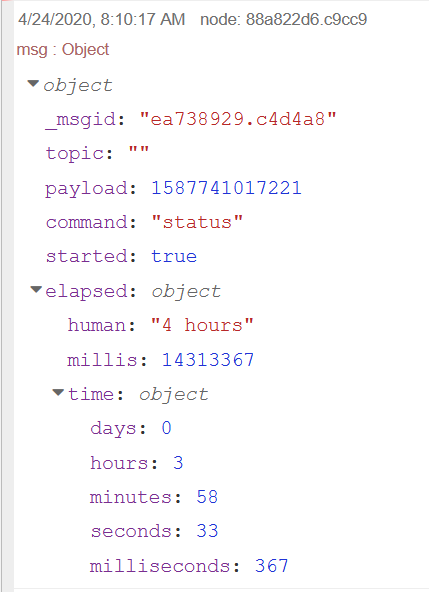Collapse the root object triangle
Viewport: 429px width, 592px height.
click(x=33, y=83)
